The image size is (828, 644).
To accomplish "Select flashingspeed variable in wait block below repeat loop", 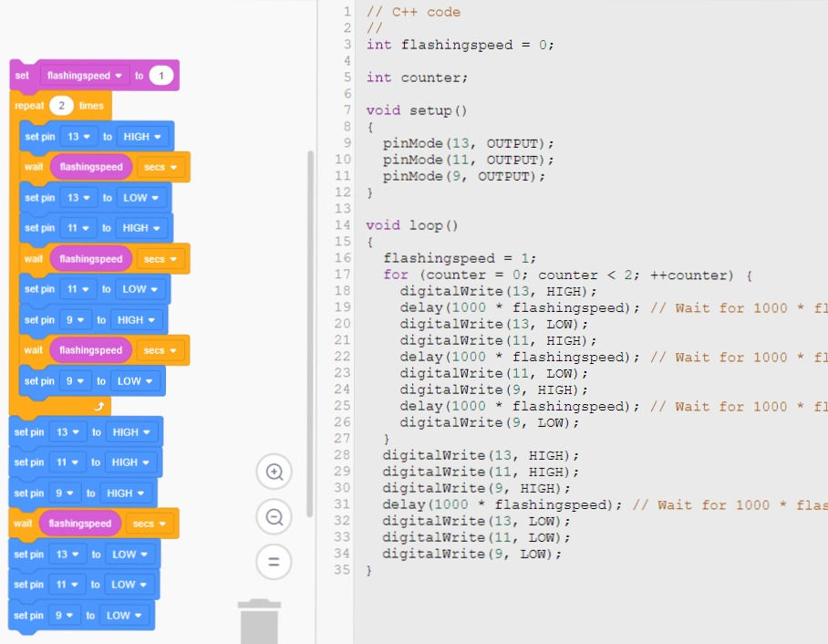I will coord(80,524).
